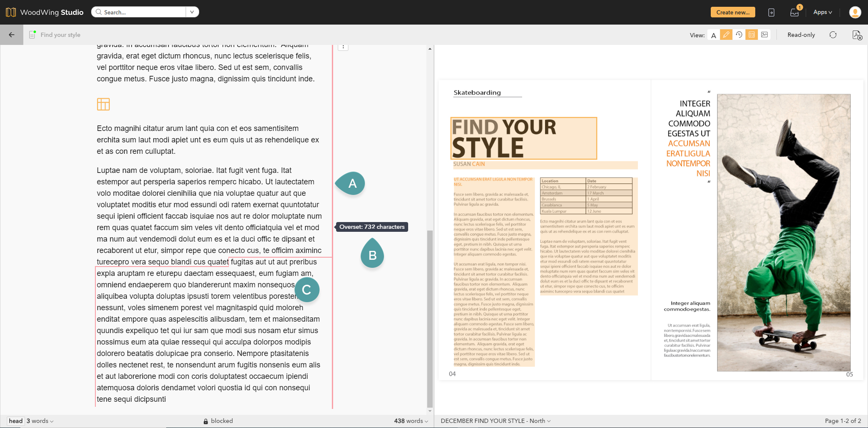Go back using the left arrow

(11, 35)
